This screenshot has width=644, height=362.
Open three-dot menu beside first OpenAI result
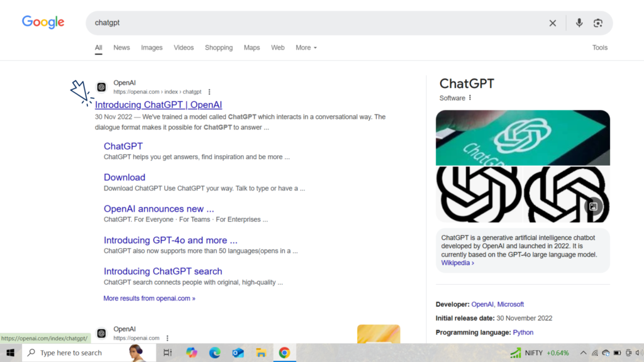pyautogui.click(x=209, y=92)
